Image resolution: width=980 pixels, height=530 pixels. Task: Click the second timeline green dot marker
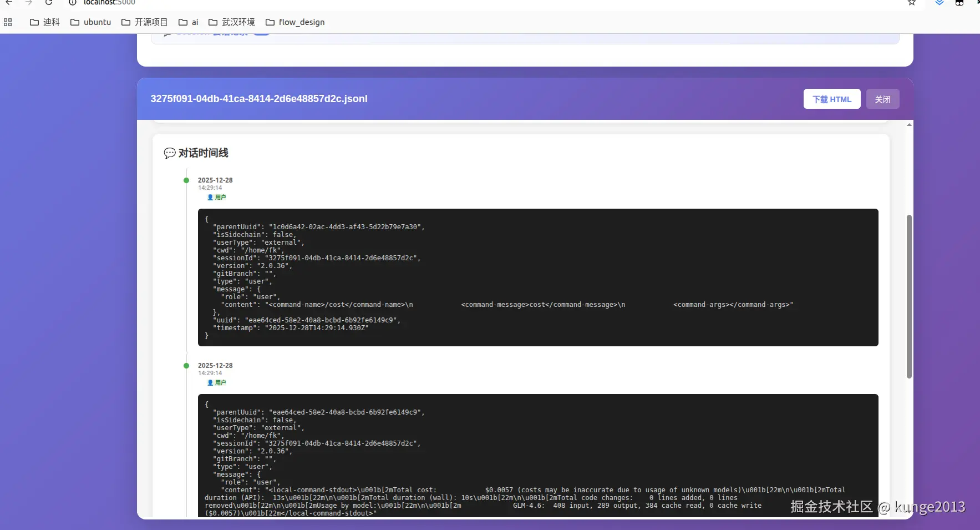(186, 366)
